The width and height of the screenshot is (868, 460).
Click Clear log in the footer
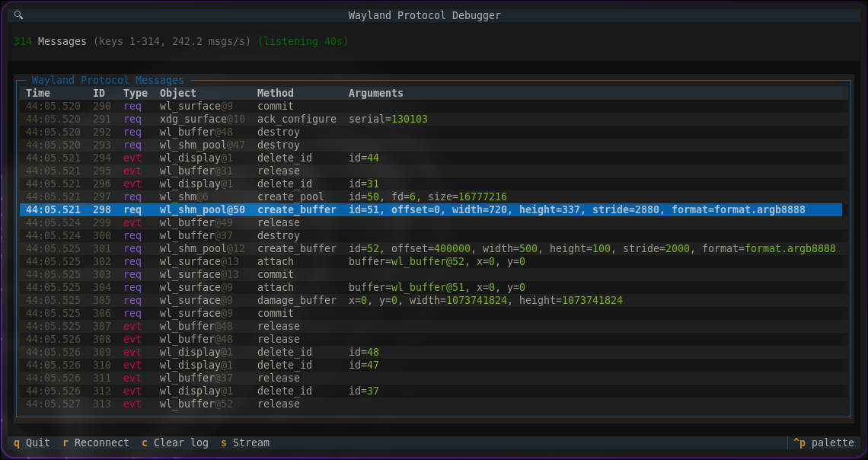click(175, 442)
